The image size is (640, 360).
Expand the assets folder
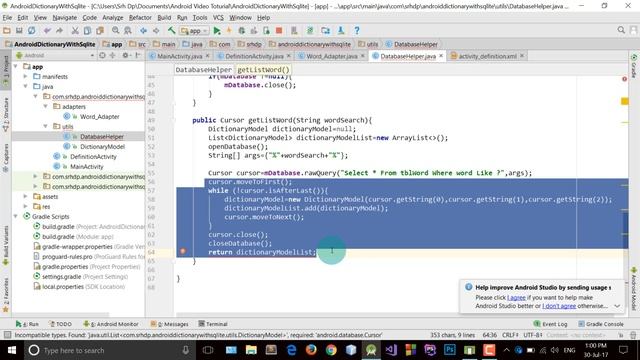coord(25,196)
